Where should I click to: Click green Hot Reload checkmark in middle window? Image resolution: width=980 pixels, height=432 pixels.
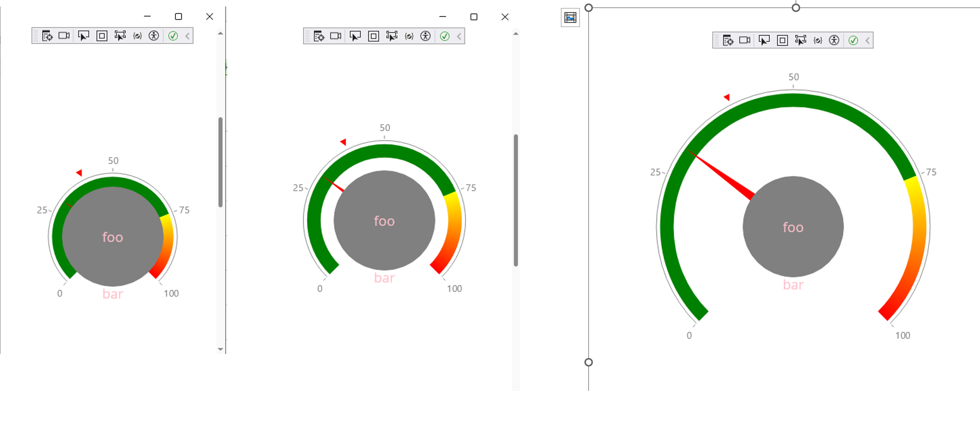pyautogui.click(x=445, y=36)
